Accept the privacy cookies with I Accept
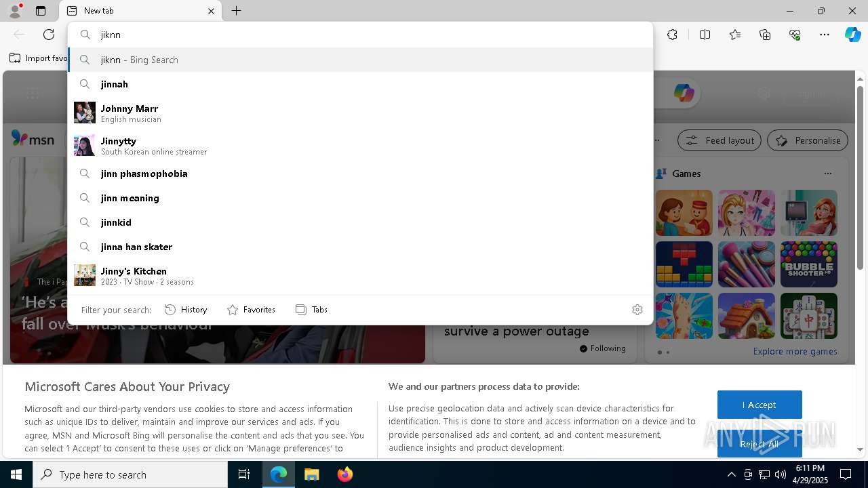868x488 pixels. coord(759,405)
